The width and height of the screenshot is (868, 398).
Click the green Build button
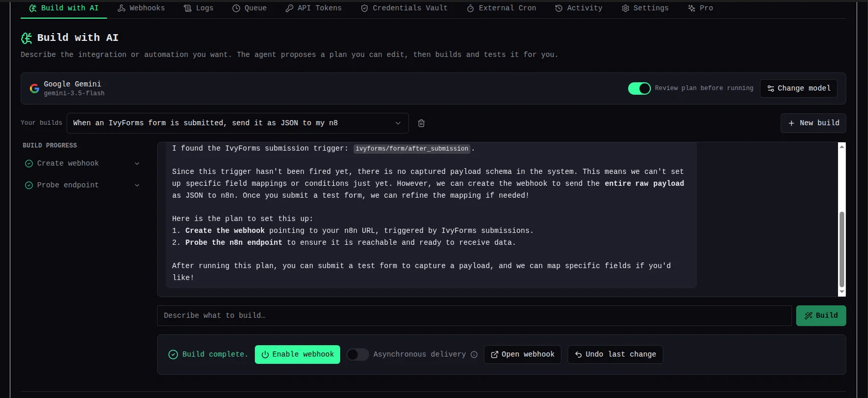(821, 316)
